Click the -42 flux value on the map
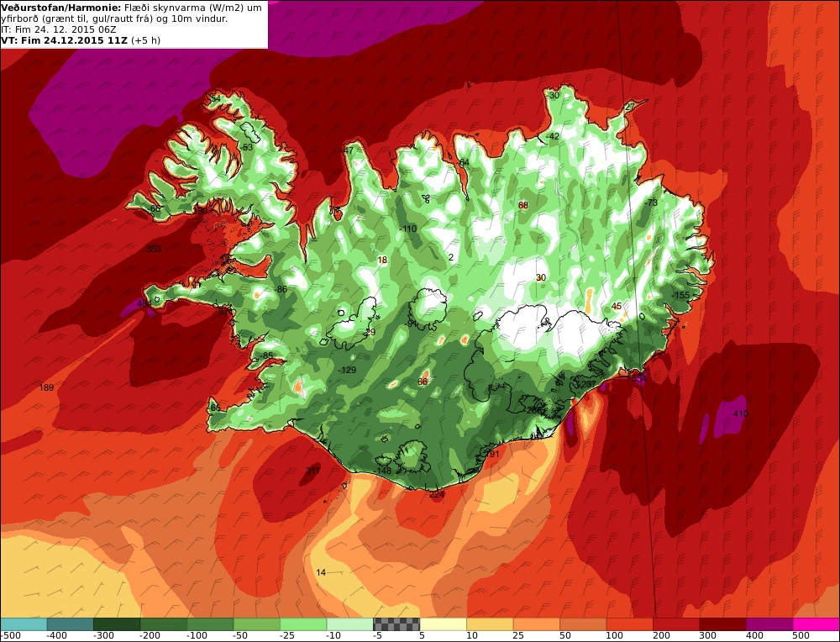This screenshot has width=840, height=642. click(x=553, y=136)
